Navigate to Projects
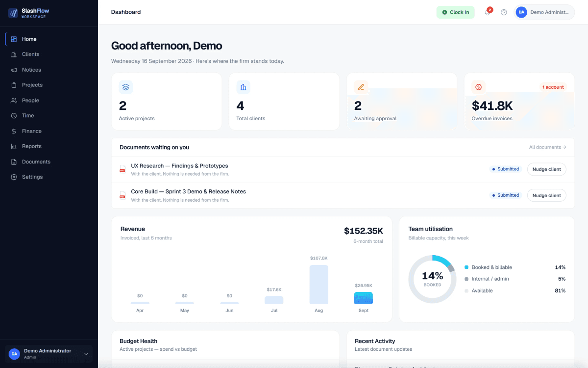Screen dimensions: 588x368 [49, 85]
